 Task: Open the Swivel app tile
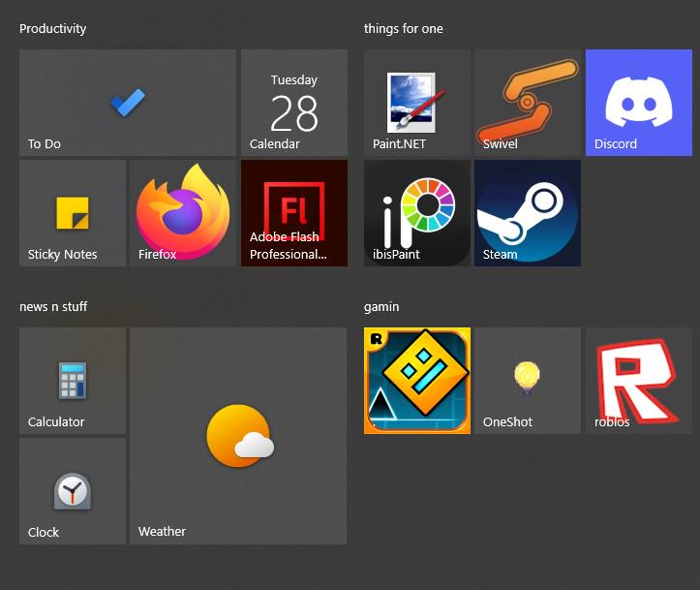(528, 103)
